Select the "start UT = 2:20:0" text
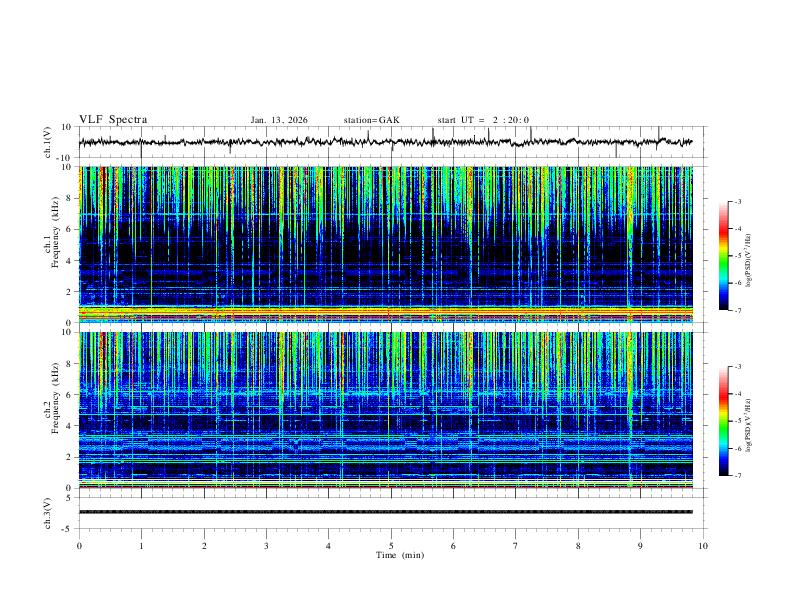The height and width of the screenshot is (612, 792). click(483, 120)
